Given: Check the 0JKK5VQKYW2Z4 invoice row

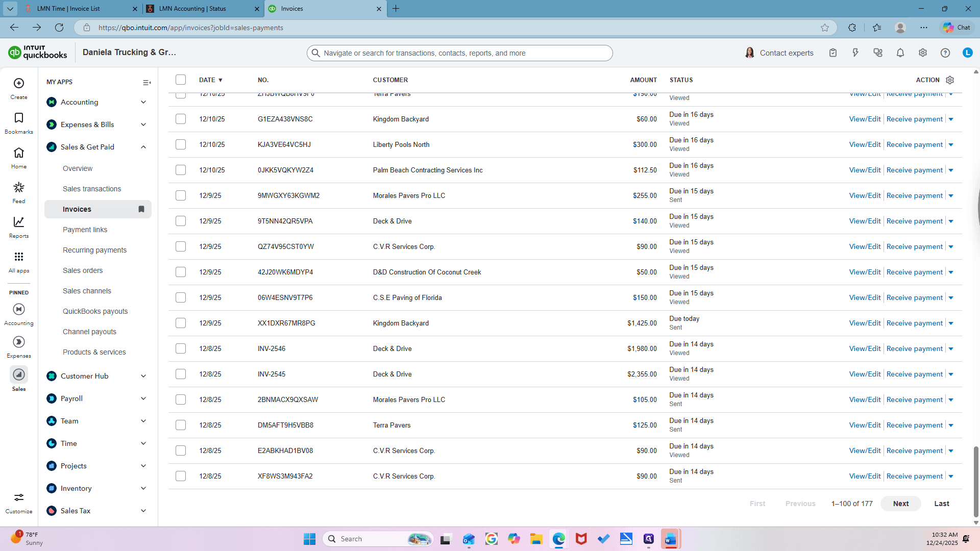Looking at the screenshot, I should (x=181, y=170).
